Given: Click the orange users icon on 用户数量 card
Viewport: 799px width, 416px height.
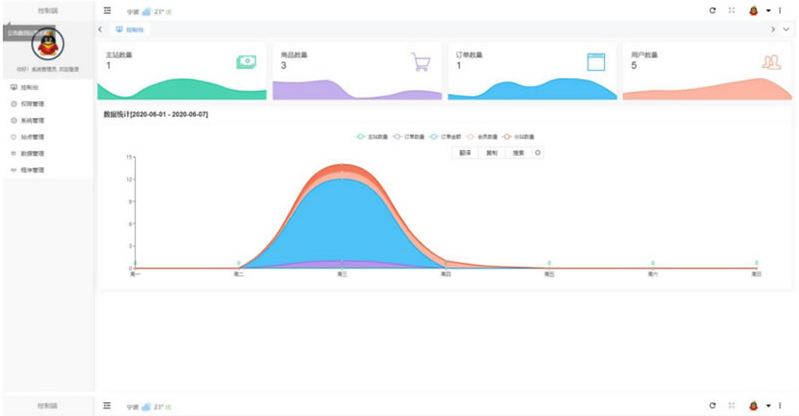Looking at the screenshot, I should pyautogui.click(x=771, y=62).
